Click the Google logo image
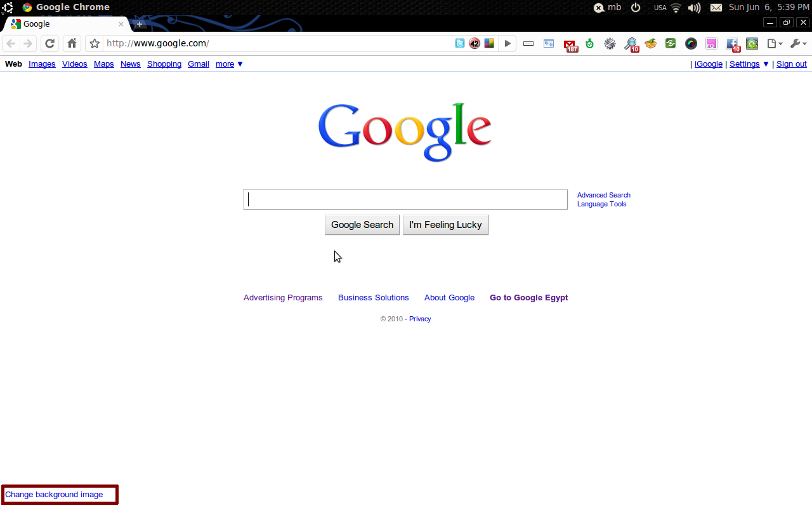812x508 pixels. coord(405,132)
